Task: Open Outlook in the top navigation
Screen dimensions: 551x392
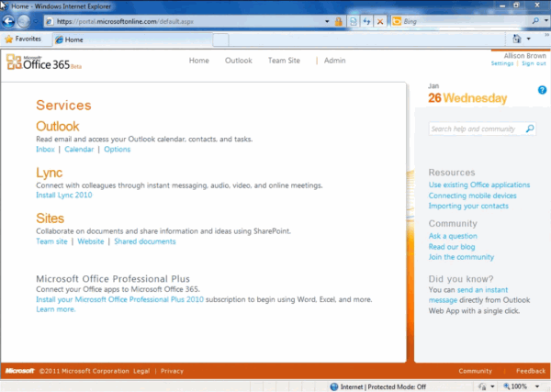Action: coord(238,61)
